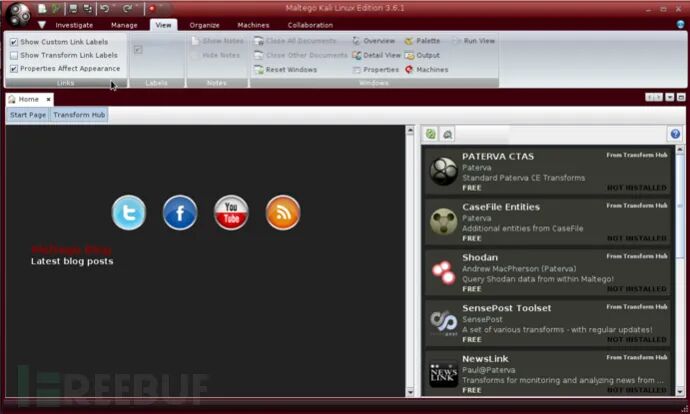Click the PATERVA CTAS logo icon
This screenshot has height=414, width=690.
(444, 171)
